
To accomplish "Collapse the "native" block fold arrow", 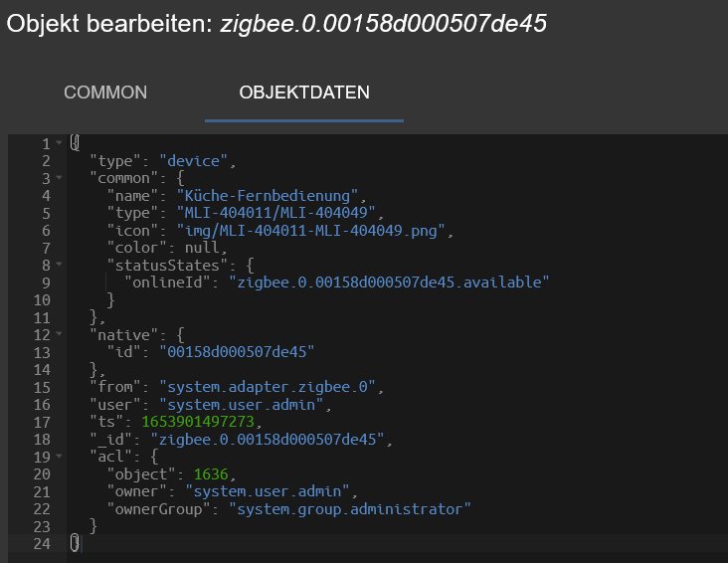I will [x=59, y=333].
